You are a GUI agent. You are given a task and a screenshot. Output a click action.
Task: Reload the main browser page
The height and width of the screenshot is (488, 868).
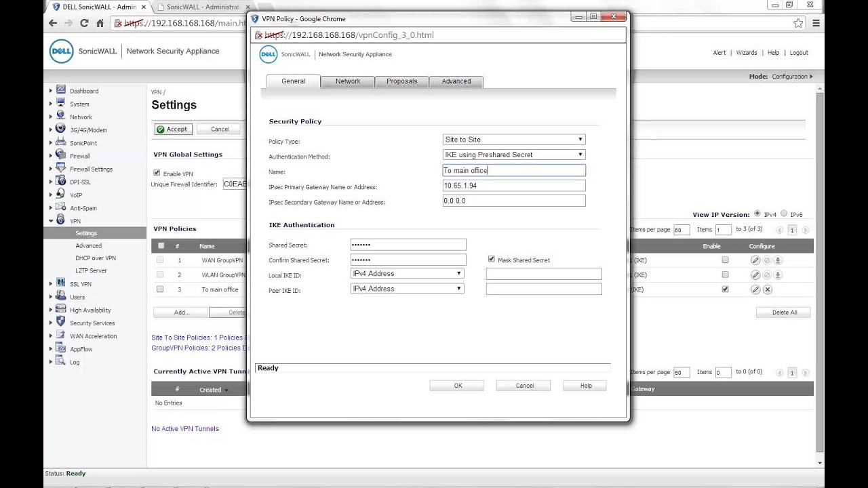point(84,23)
